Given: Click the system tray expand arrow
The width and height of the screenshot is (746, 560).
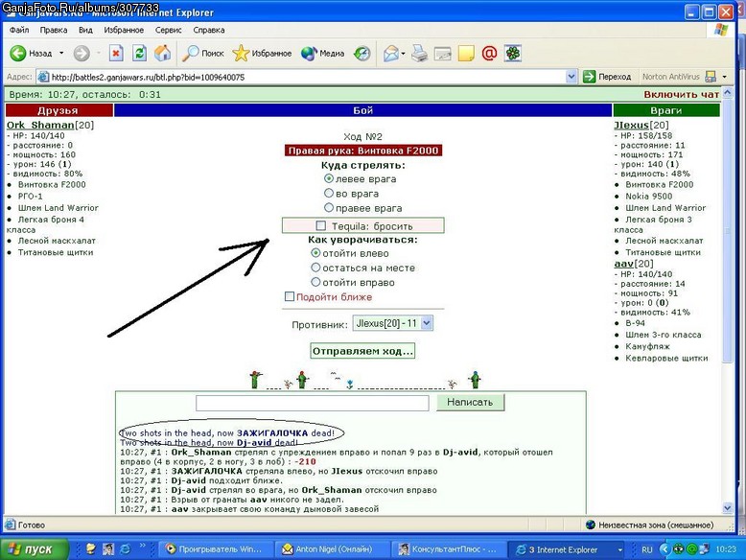Looking at the screenshot, I should [664, 549].
